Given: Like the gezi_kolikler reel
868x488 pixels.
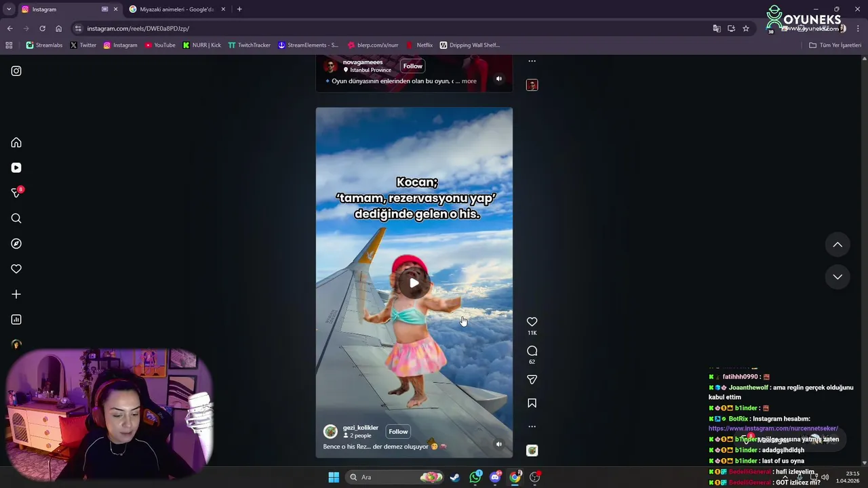Looking at the screenshot, I should pyautogui.click(x=532, y=322).
